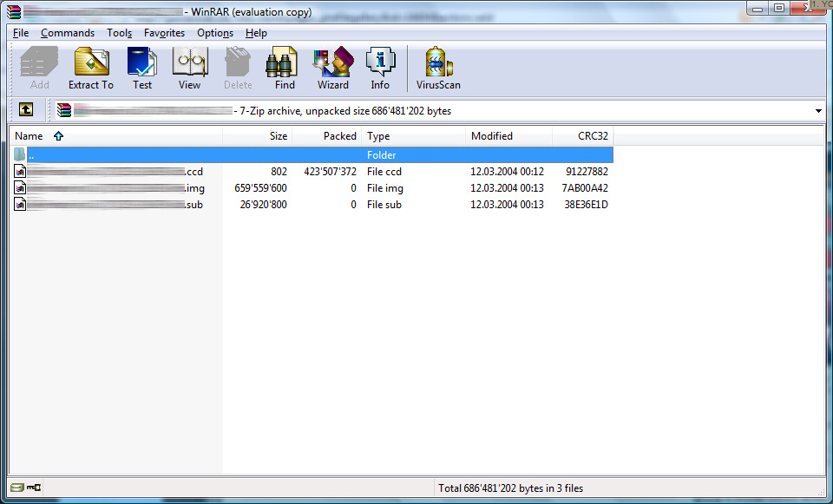
Task: Click the .sub file icon
Action: point(20,205)
